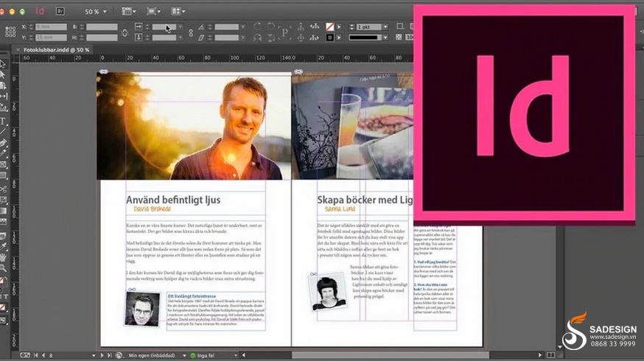Click the Sanna Lund portrait thumbnail
Viewport: 644px width, 361px height.
coord(328,292)
